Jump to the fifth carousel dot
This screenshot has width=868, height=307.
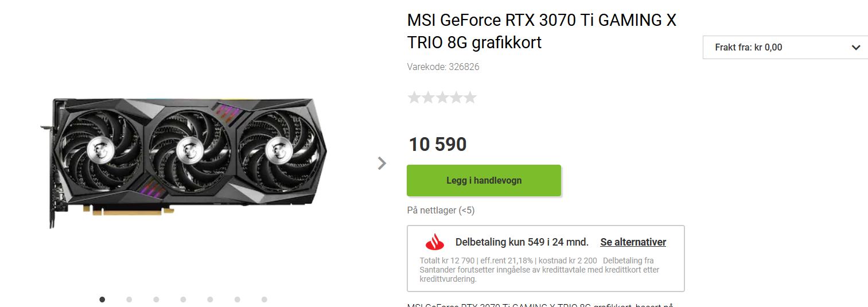pyautogui.click(x=210, y=299)
